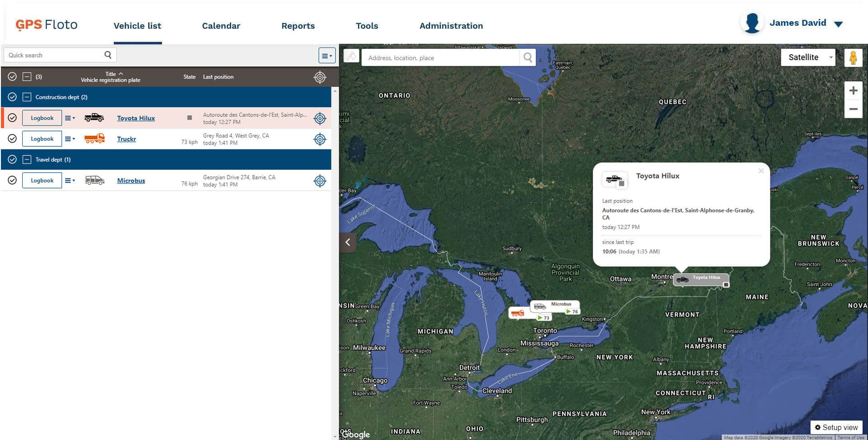The image size is (868, 440).
Task: Focus the Quick search field
Action: 54,55
